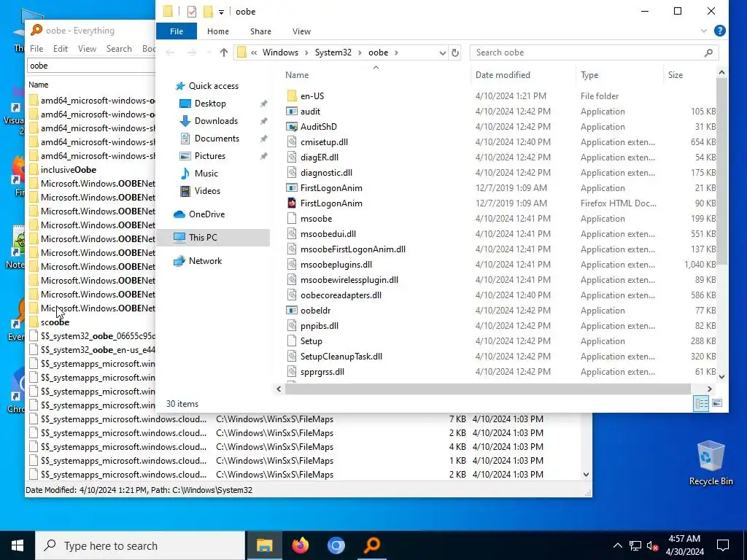Screen dimensions: 747x560
Task: Select This PC in navigation pane
Action: (x=203, y=238)
